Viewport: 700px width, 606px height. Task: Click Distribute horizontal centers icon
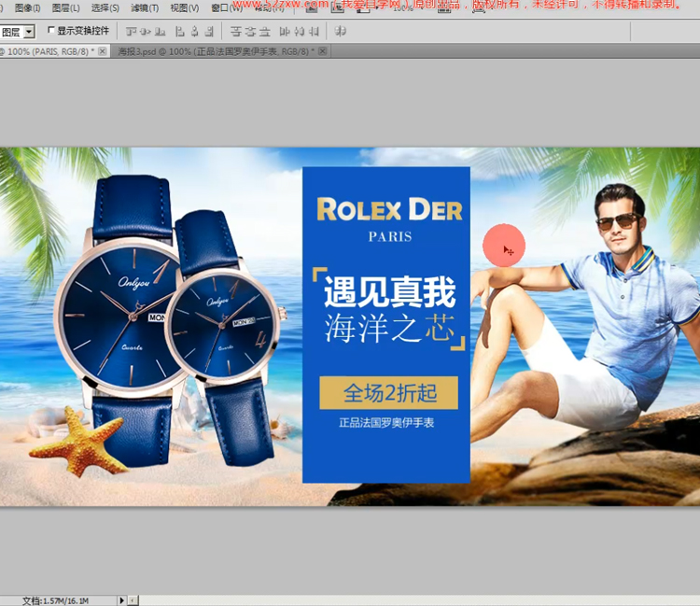(x=300, y=31)
